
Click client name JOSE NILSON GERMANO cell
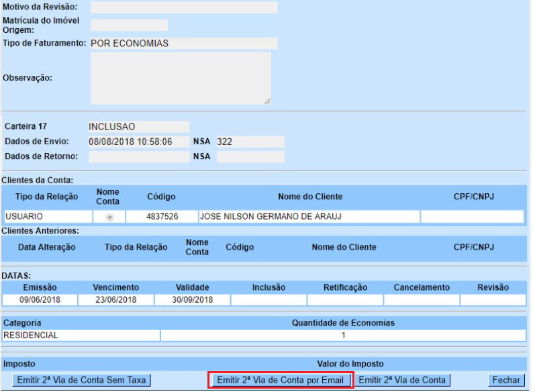point(308,217)
